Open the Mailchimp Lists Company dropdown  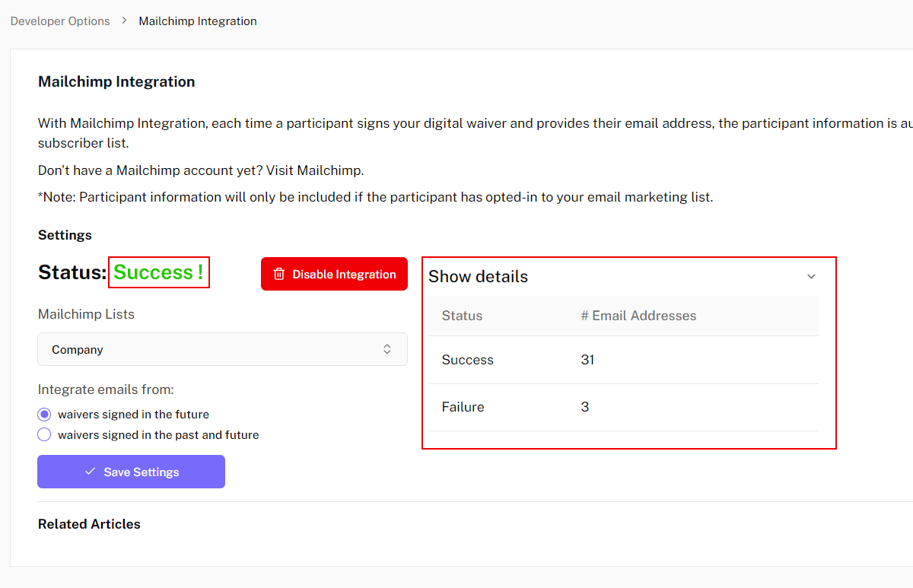click(x=222, y=349)
